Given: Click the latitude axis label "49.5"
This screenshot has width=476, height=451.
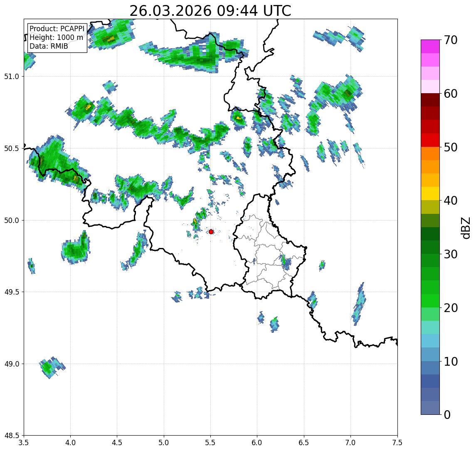Looking at the screenshot, I should point(11,292).
